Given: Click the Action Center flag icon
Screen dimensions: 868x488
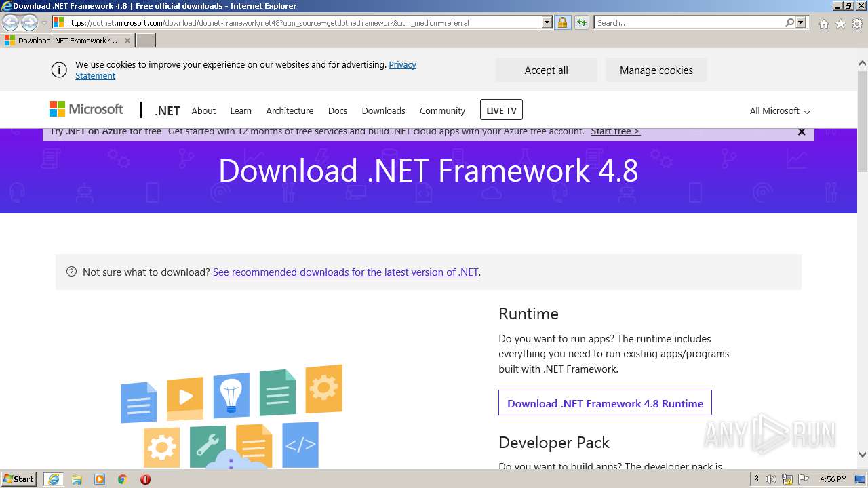Looking at the screenshot, I should tap(804, 479).
